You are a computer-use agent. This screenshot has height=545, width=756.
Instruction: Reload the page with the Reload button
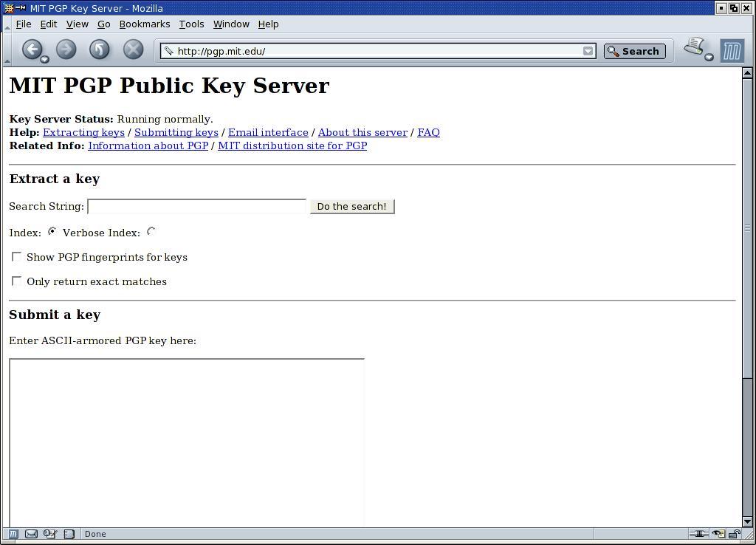click(100, 49)
